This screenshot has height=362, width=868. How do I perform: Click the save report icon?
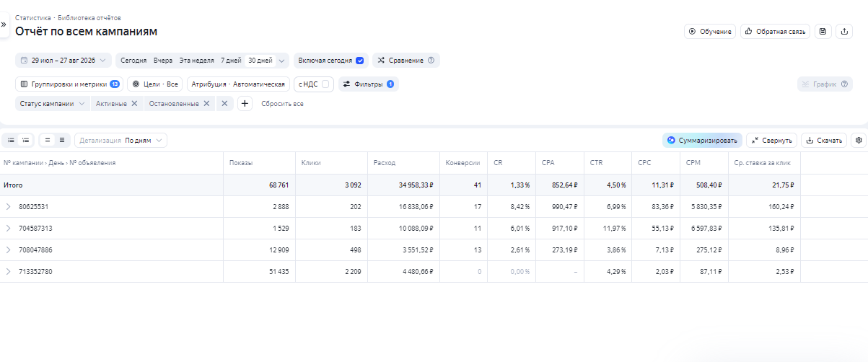pyautogui.click(x=823, y=32)
